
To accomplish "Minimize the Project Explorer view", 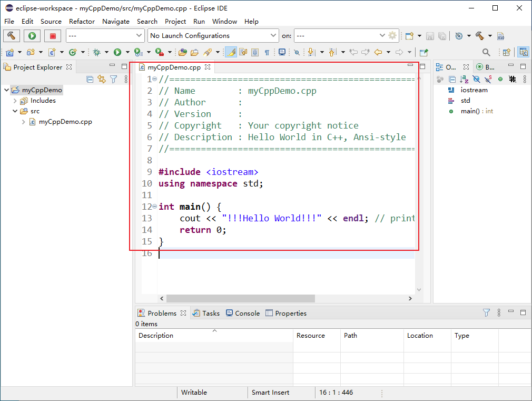I will pos(112,65).
